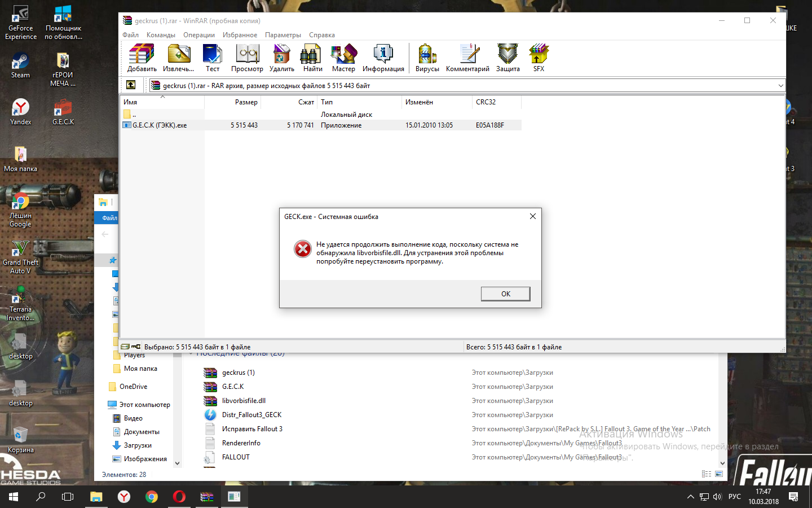Open the Команды menu
Viewport: 812px width, 508px height.
click(161, 35)
